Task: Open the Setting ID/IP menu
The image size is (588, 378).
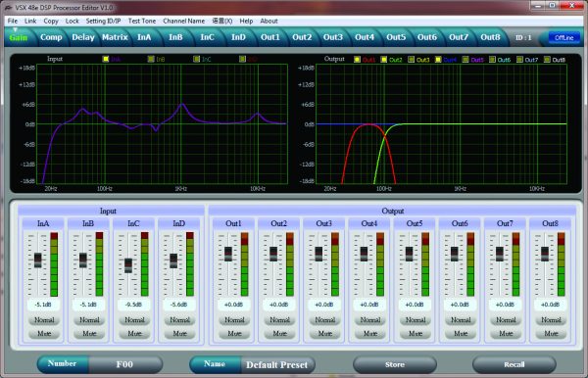Action: [103, 21]
